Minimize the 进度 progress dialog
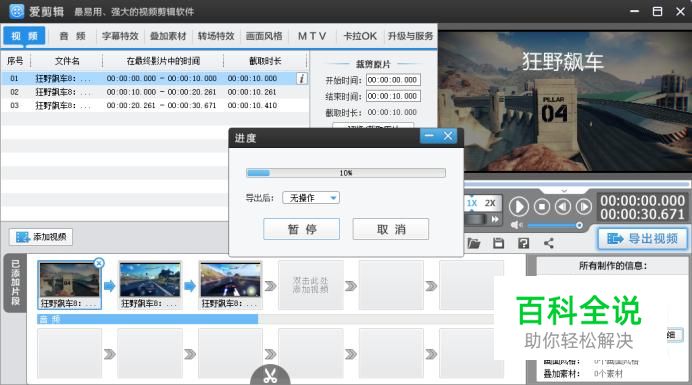This screenshot has width=692, height=385. click(x=429, y=136)
